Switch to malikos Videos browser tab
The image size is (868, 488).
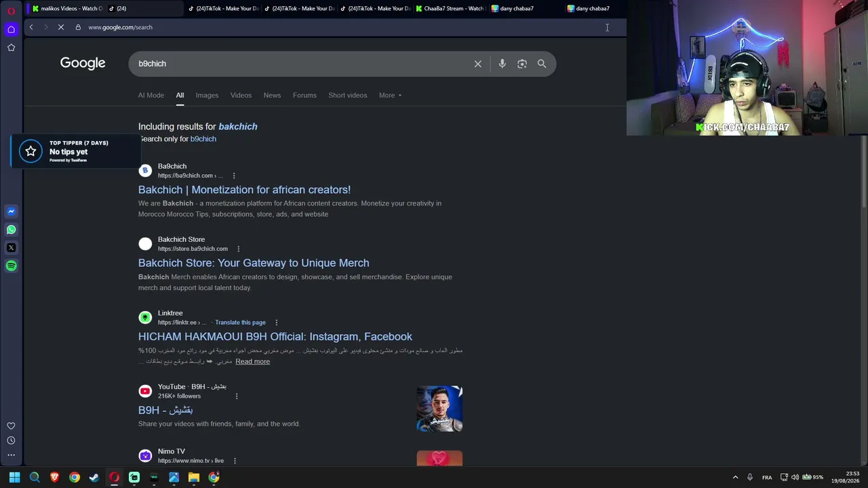pyautogui.click(x=66, y=8)
